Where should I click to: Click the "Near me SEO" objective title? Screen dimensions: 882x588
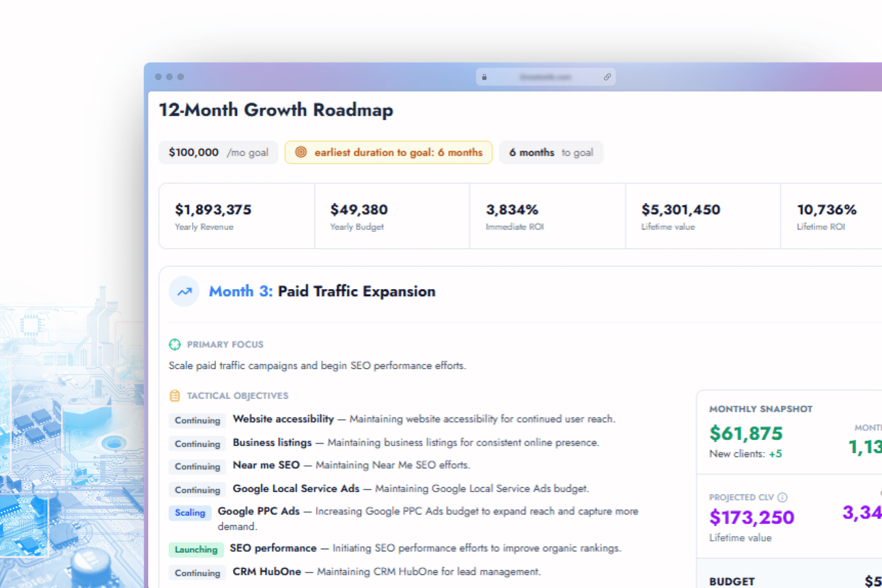click(266, 465)
